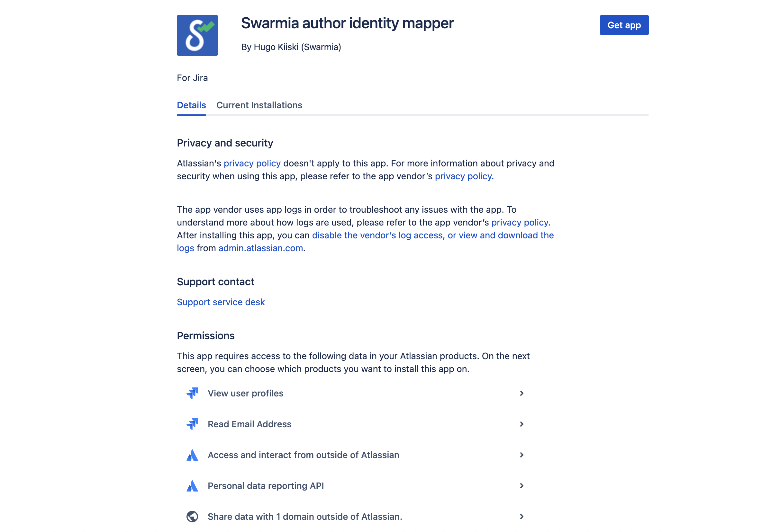Click the View user profiles permission label

point(245,393)
